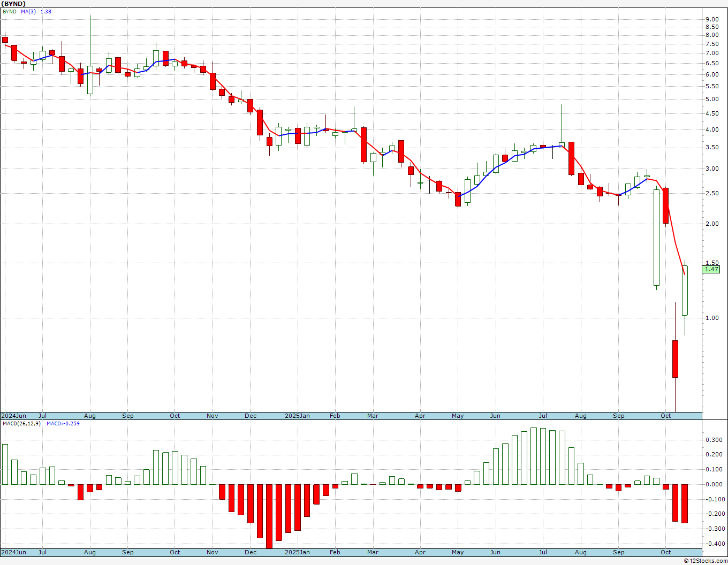Viewport: 728px width, 565px height.
Task: Click May on the MACD time axis
Action: pyautogui.click(x=458, y=552)
